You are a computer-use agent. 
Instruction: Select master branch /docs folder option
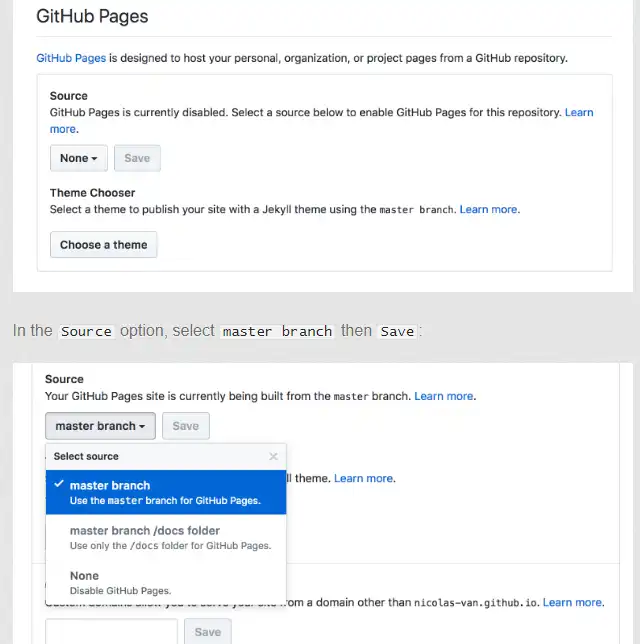pos(166,537)
